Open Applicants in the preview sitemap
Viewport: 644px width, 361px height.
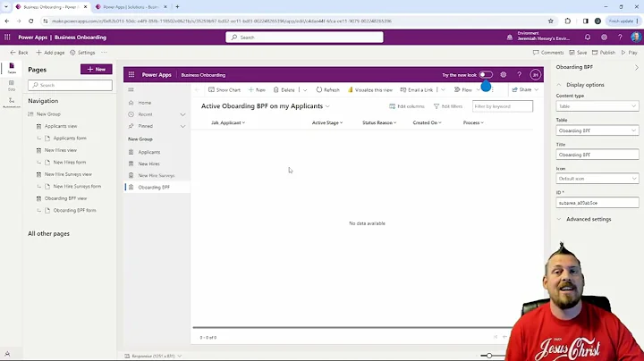(x=149, y=152)
